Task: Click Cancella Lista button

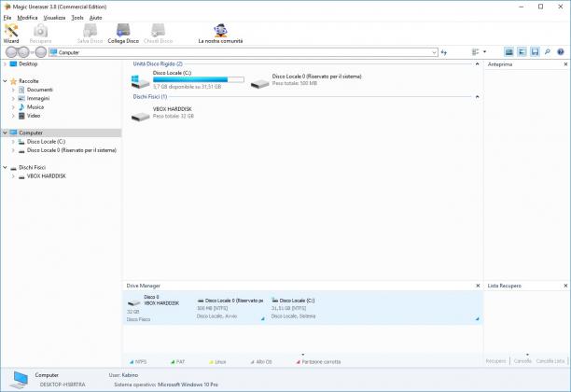Action: coord(550,361)
